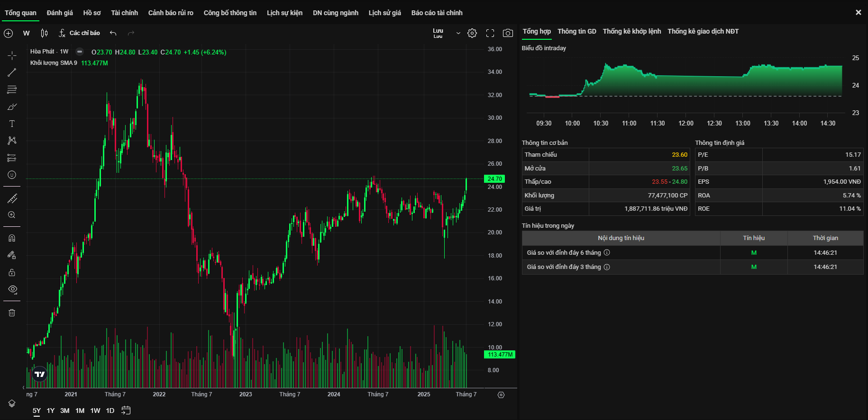Click the Khối lượng SMA 9 legend

click(x=54, y=63)
